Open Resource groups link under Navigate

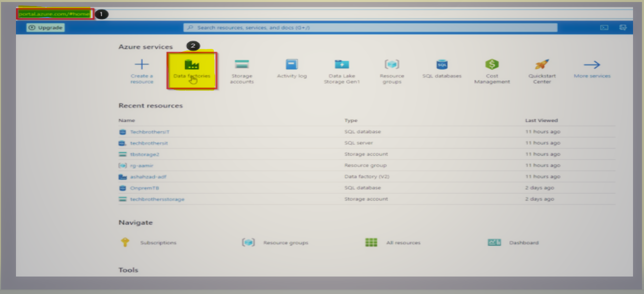286,243
